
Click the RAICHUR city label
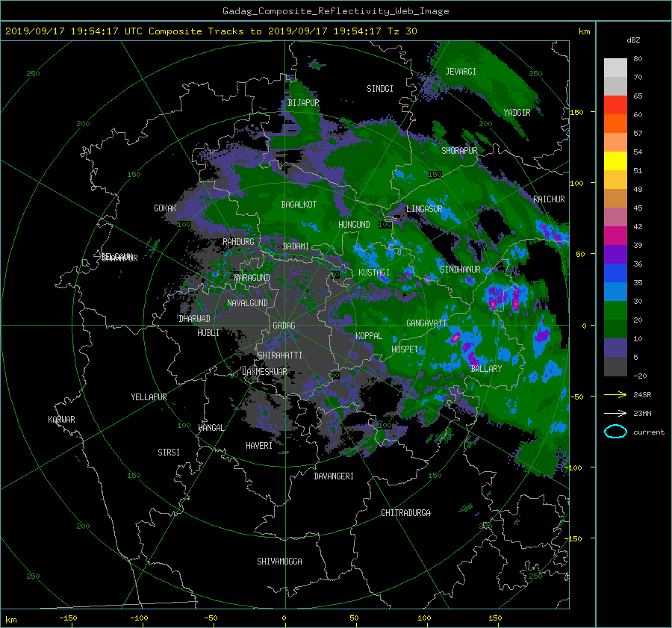(549, 199)
